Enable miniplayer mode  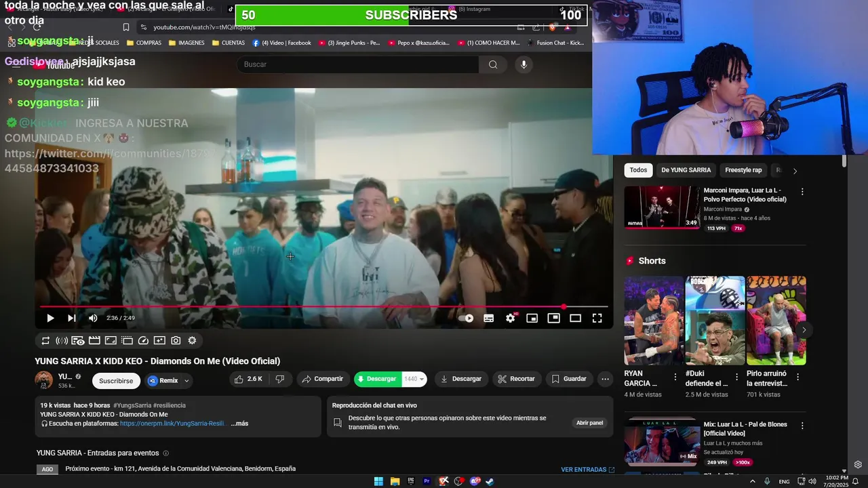[532, 318]
